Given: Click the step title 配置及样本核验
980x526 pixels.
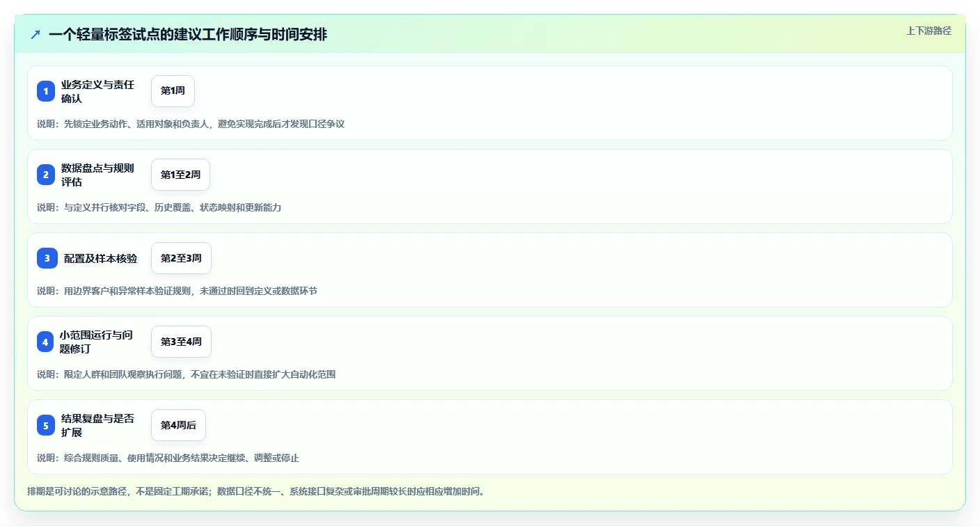Looking at the screenshot, I should pos(100,258).
